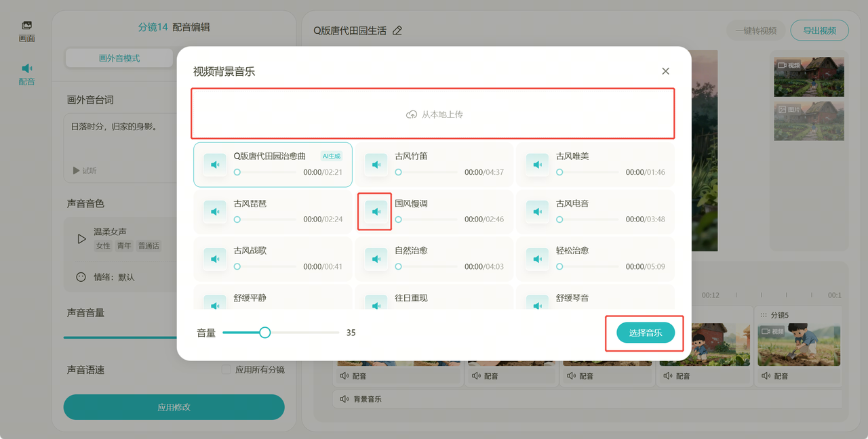Viewport: 868px width, 439px height.
Task: Click the 情绪 emotion face icon
Action: 81,277
